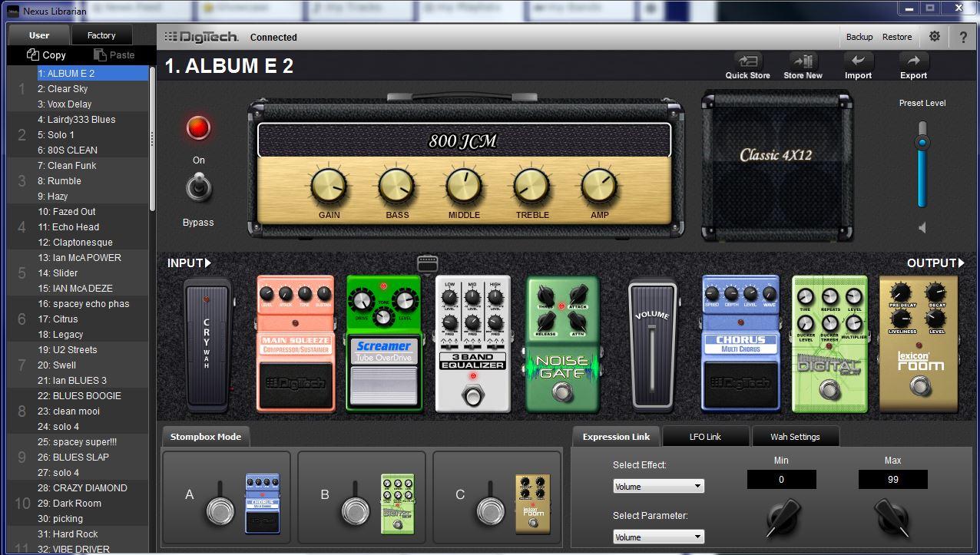Select preset '31: Hard Rock'

pos(93,534)
